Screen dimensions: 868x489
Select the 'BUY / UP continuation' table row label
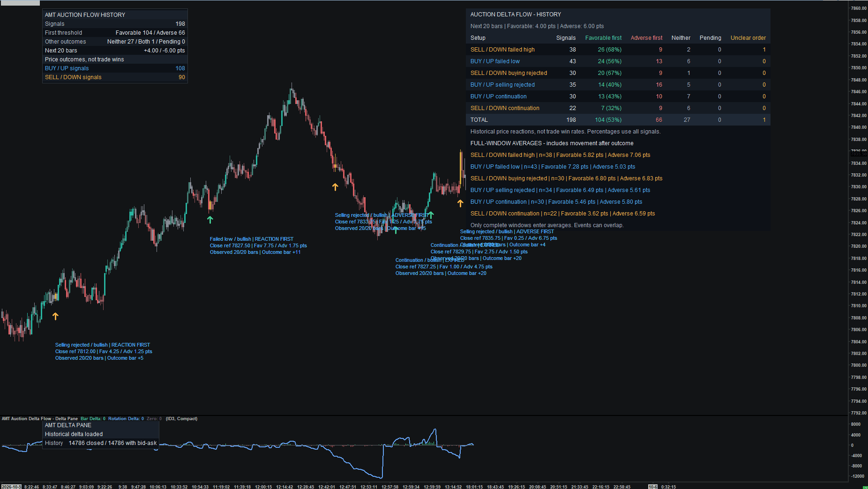click(498, 96)
